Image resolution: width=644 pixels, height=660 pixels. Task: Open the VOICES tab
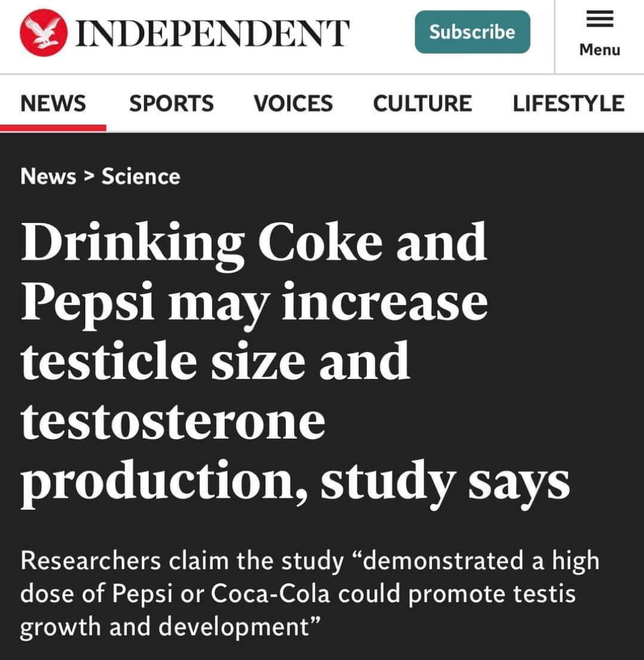pyautogui.click(x=293, y=104)
